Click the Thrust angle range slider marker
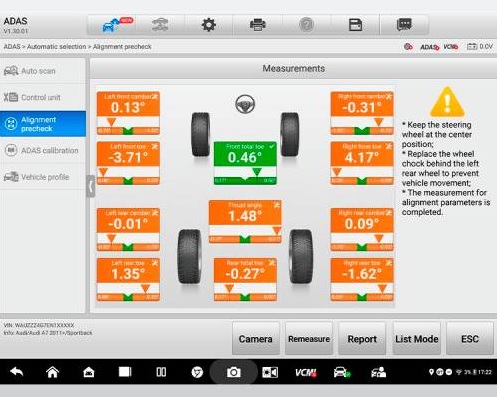497x397 pixels. coord(277,230)
